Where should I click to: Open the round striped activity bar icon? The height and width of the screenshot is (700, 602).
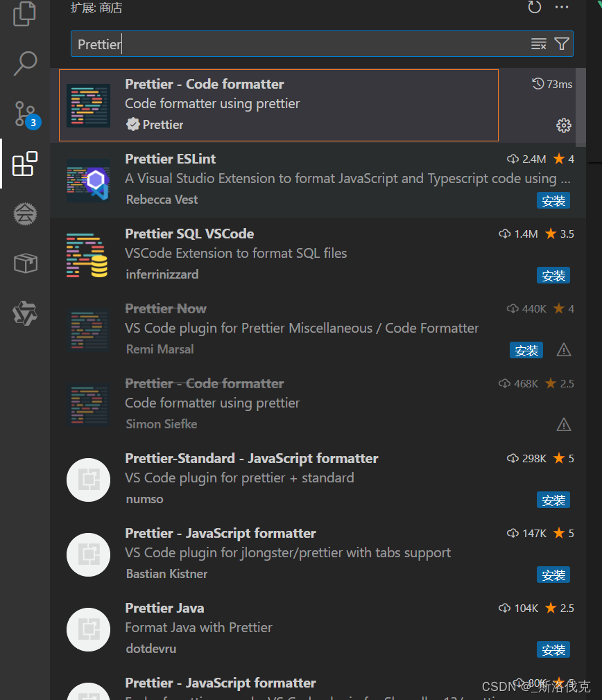25,214
